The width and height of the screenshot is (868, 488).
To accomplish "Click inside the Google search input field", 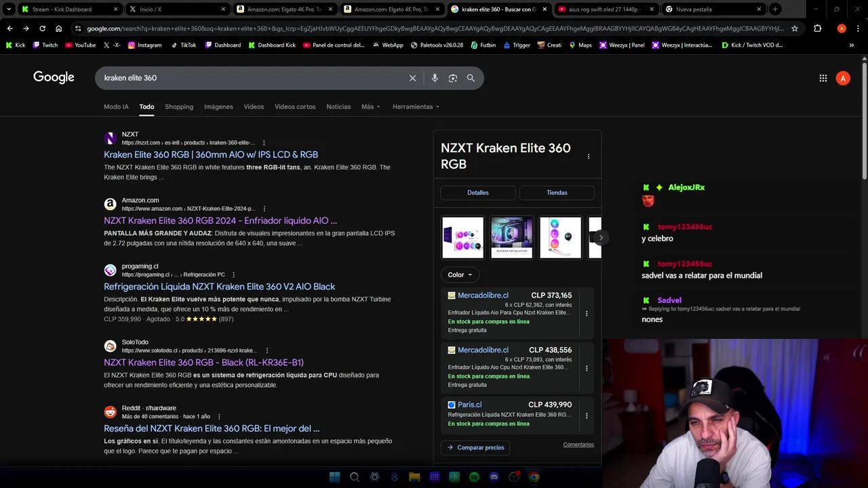I will pos(251,78).
